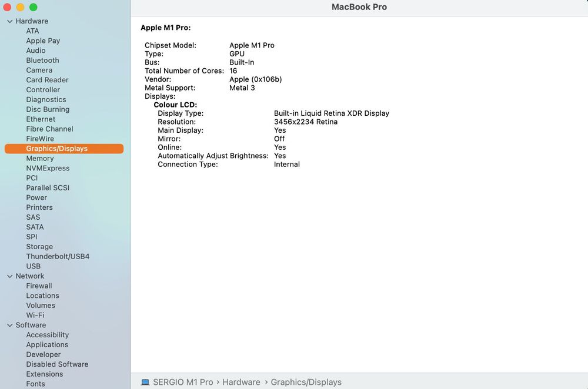Click the laptop icon in the path bar
588x389 pixels.
point(145,383)
